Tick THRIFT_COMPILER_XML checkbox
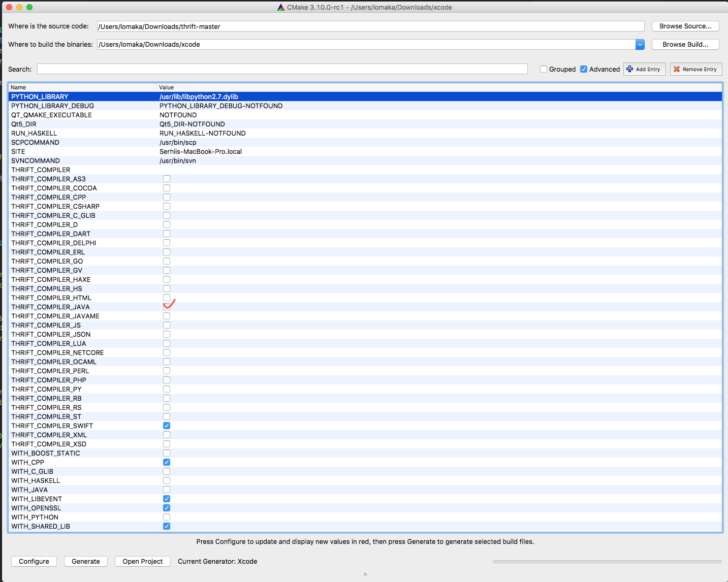This screenshot has height=582, width=728. click(x=167, y=435)
